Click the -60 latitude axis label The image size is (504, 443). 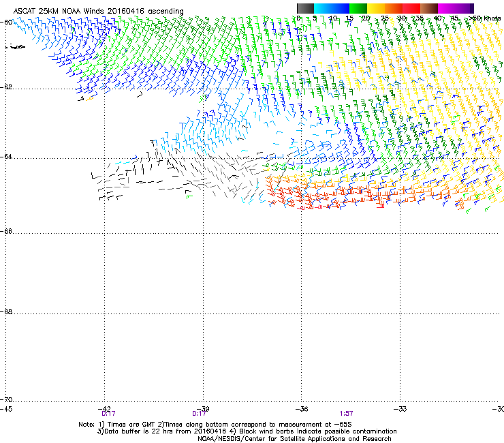coord(6,22)
